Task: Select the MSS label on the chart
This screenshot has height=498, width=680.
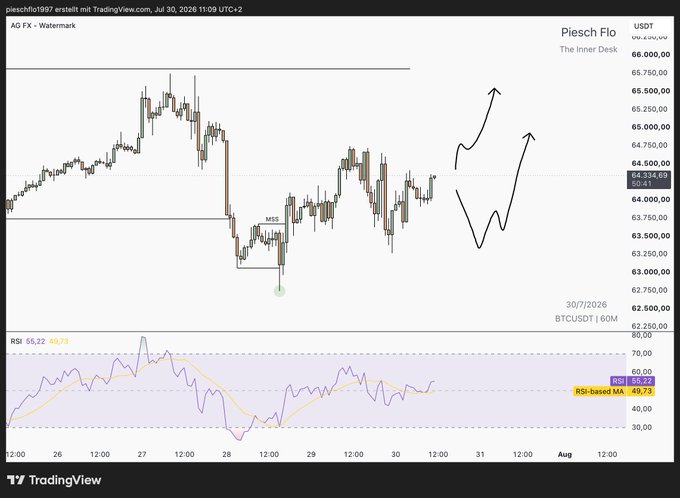Action: [x=272, y=219]
